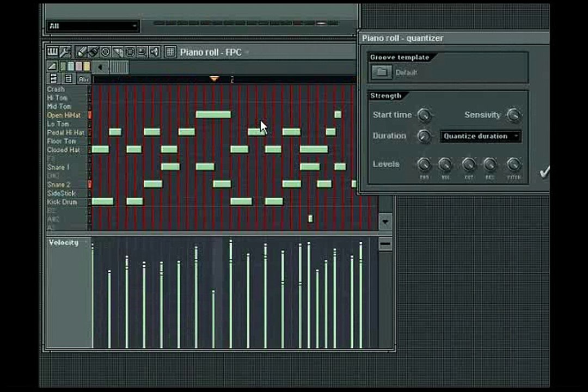The width and height of the screenshot is (588, 392).
Task: Click the Start time knob
Action: (x=424, y=115)
